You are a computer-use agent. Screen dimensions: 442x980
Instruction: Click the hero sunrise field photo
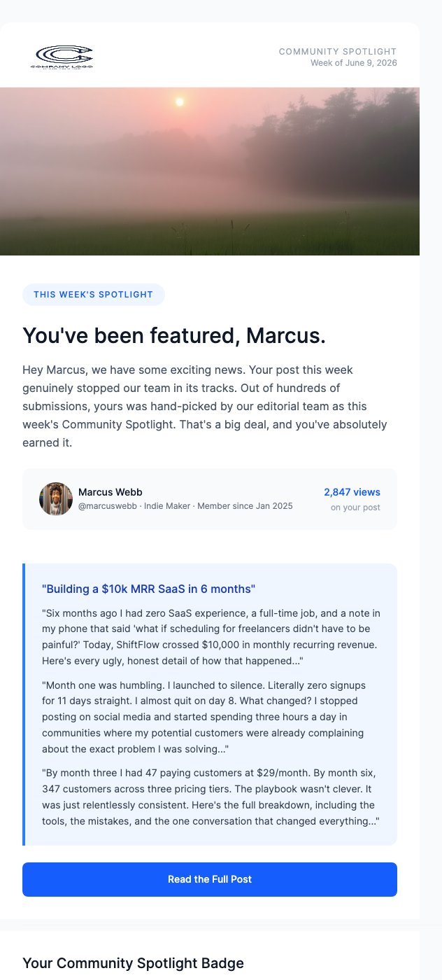pos(210,170)
